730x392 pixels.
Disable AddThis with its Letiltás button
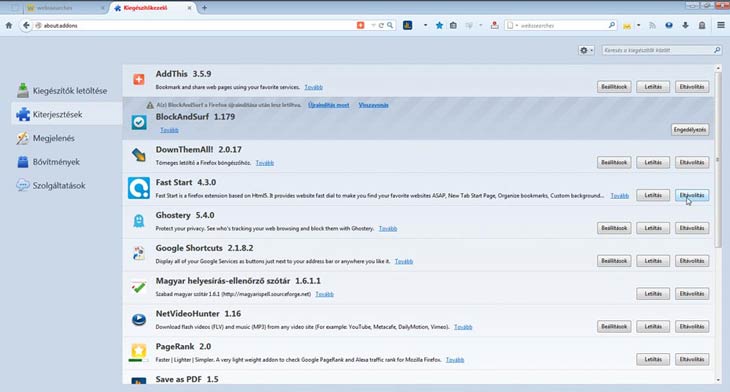(653, 87)
